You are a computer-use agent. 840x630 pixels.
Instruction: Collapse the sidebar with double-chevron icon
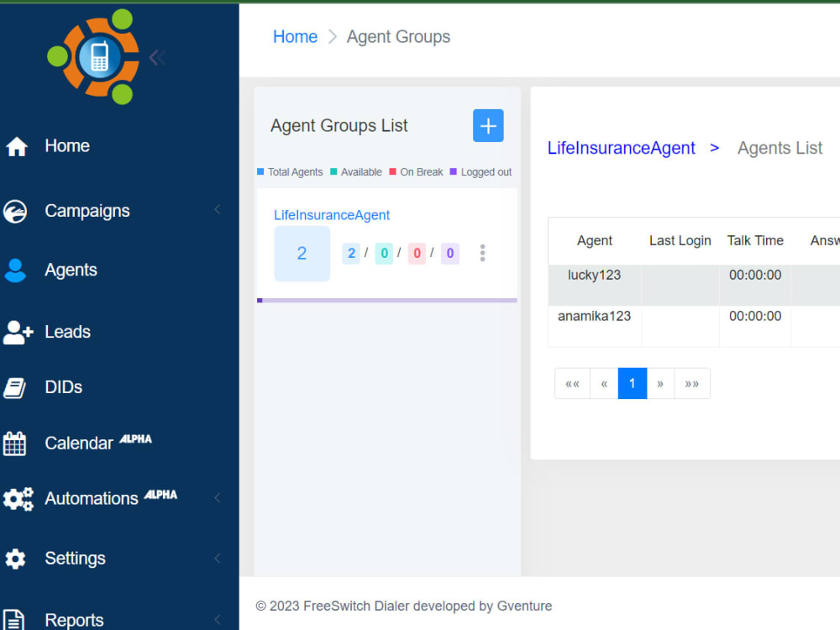157,57
